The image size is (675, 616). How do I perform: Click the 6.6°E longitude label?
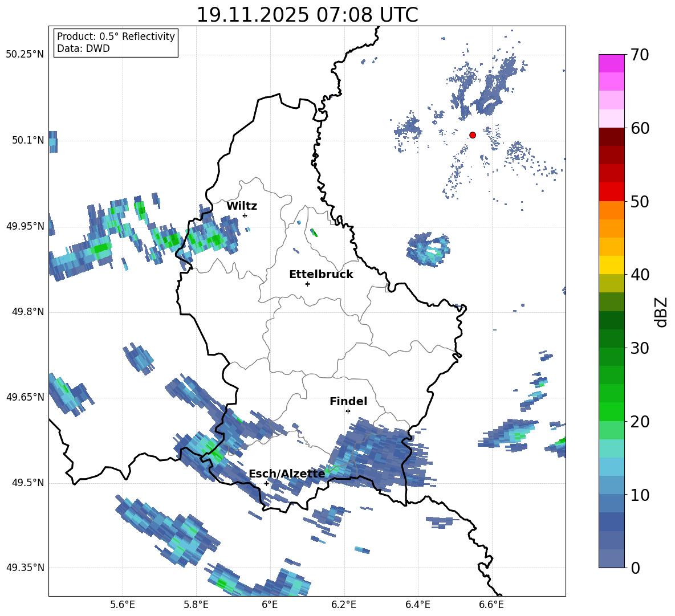click(491, 605)
